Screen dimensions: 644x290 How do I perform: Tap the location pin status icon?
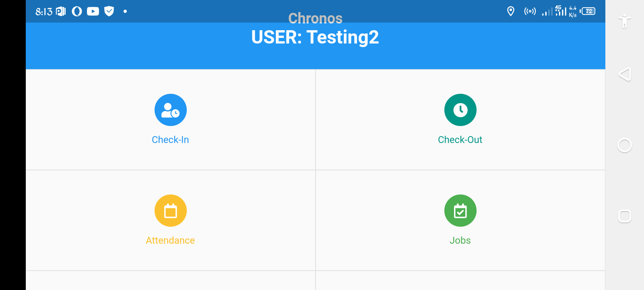pos(511,11)
